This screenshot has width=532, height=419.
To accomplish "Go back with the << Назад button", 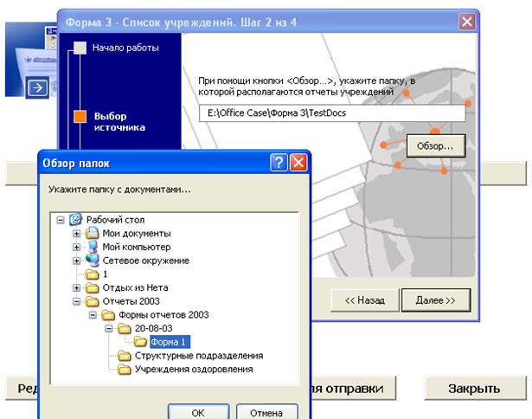I will [x=365, y=300].
